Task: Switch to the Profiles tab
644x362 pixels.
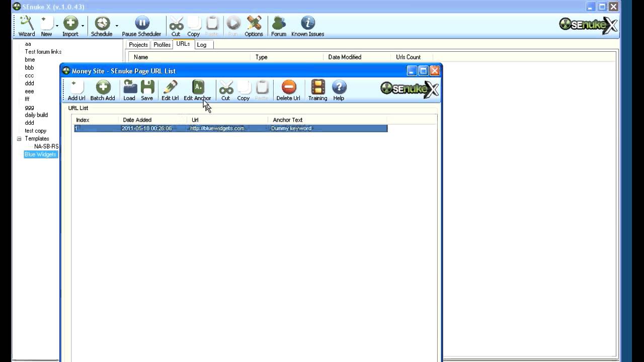Action: [162, 45]
